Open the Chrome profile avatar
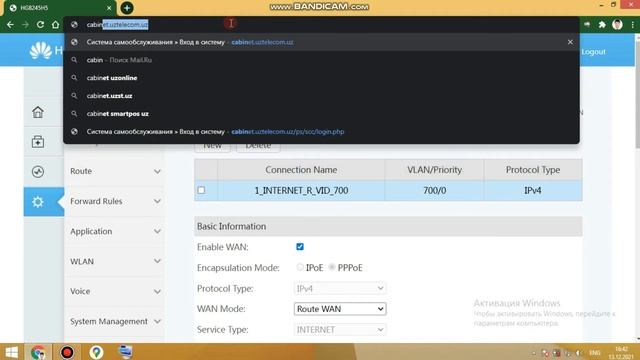This screenshot has height=360, width=640. pyautogui.click(x=617, y=24)
